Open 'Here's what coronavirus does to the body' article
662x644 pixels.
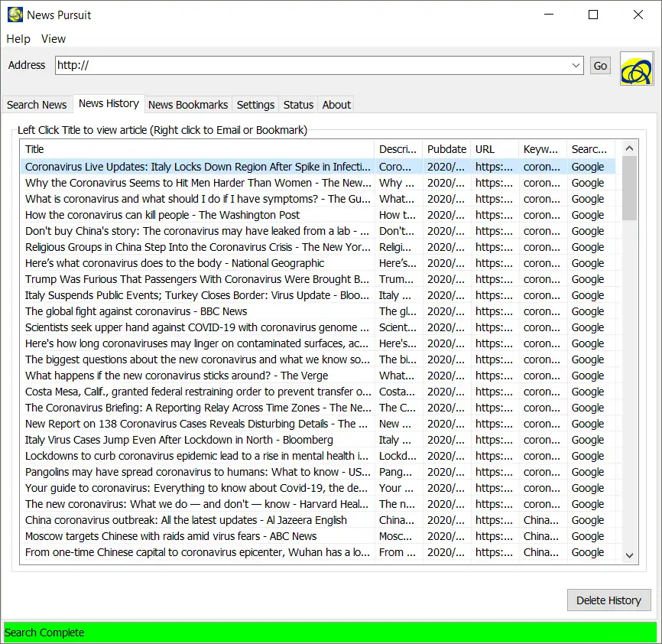[x=174, y=263]
